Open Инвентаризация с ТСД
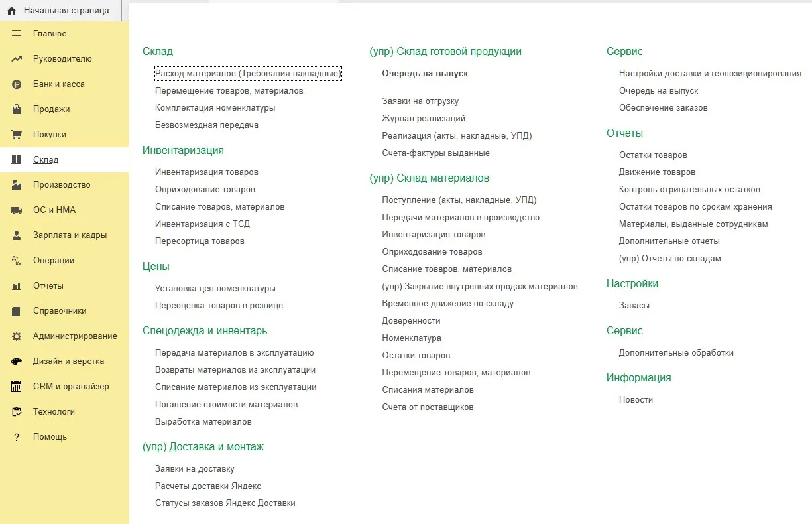 tap(203, 224)
